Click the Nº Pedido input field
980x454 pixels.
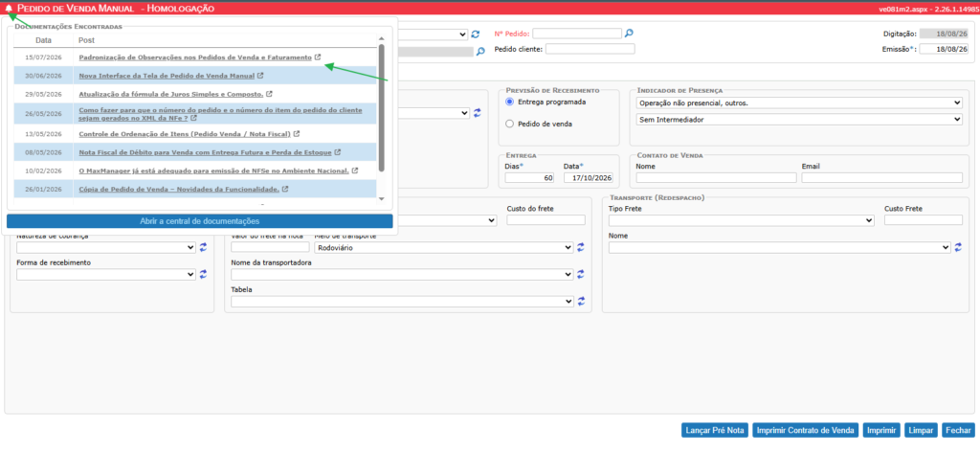tap(577, 34)
